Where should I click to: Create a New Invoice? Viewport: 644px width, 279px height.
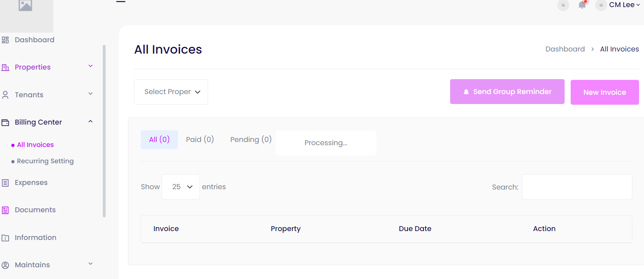point(605,92)
